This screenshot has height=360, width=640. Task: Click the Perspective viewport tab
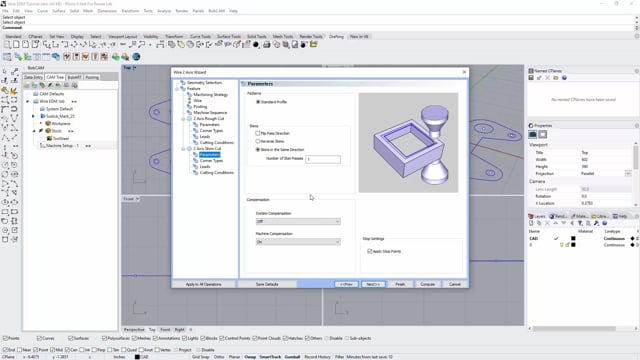coord(134,330)
